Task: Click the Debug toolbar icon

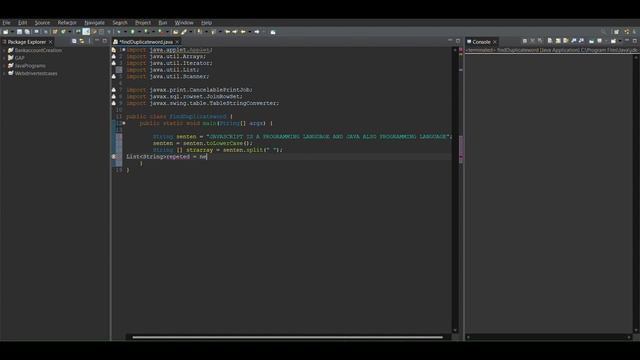Action: tap(118, 32)
